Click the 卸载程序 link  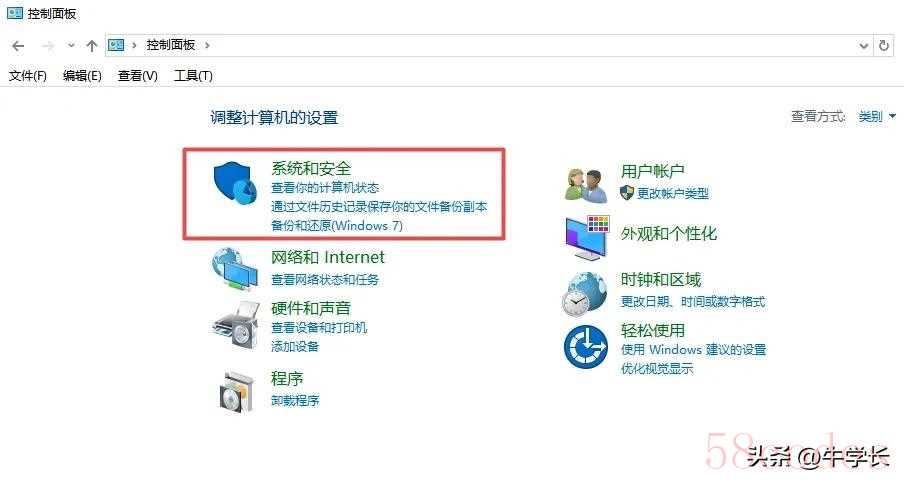click(x=295, y=400)
